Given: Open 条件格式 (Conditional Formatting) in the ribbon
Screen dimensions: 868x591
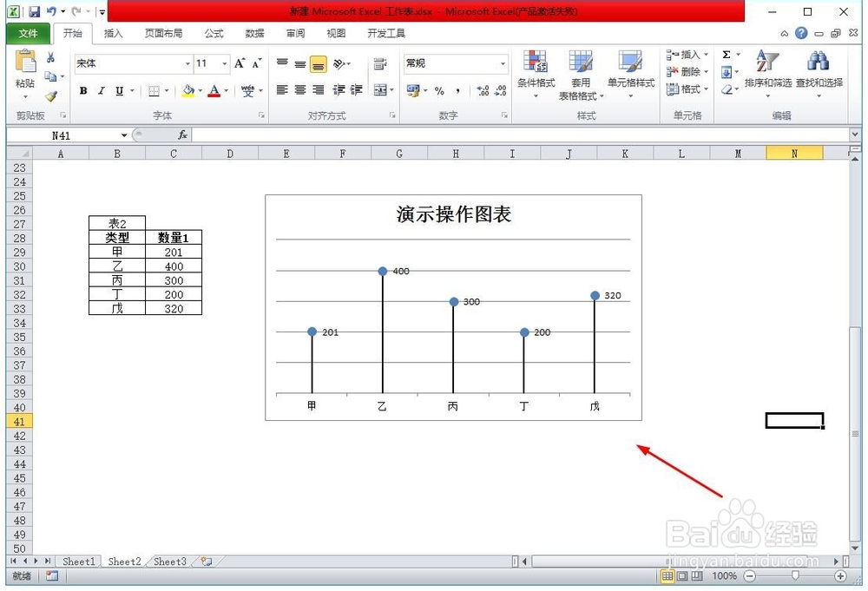Looking at the screenshot, I should tap(536, 74).
